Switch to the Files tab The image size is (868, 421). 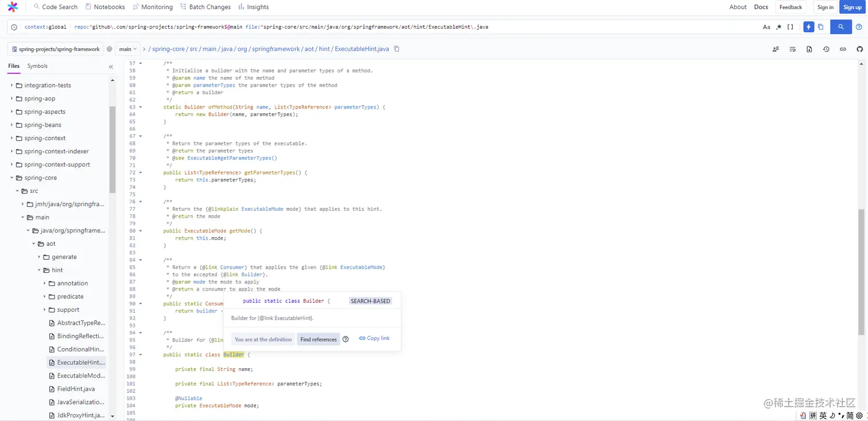coord(14,66)
